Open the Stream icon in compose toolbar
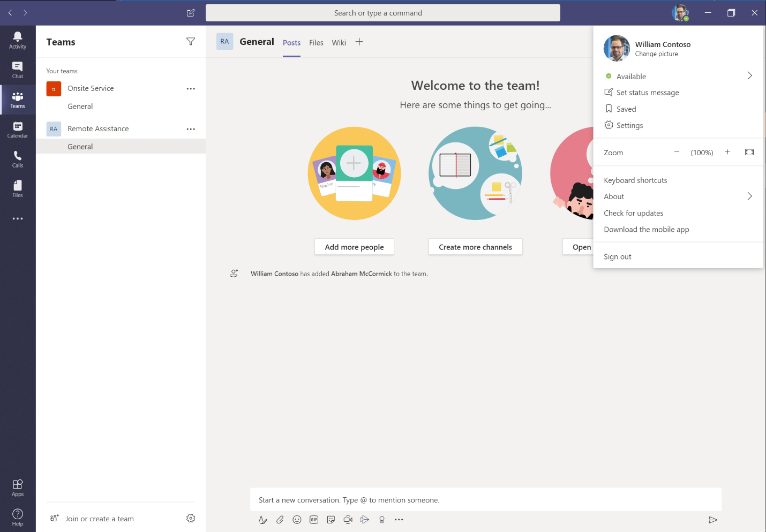Screen dimensions: 766x532 click(365, 520)
